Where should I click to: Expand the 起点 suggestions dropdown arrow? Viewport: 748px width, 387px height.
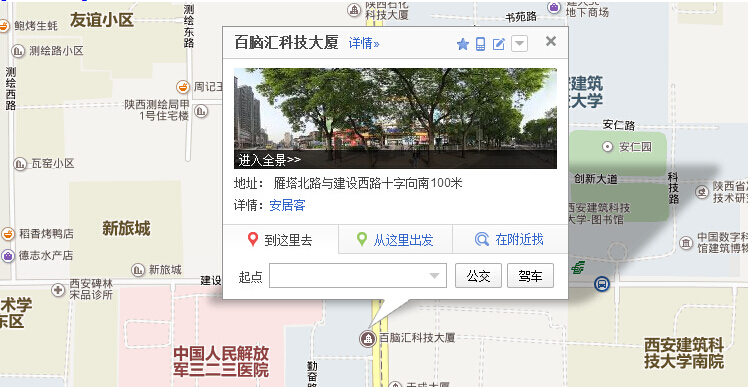coord(434,276)
